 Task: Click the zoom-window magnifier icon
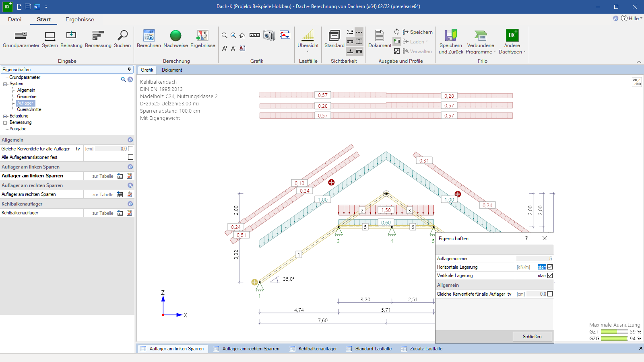tap(233, 35)
